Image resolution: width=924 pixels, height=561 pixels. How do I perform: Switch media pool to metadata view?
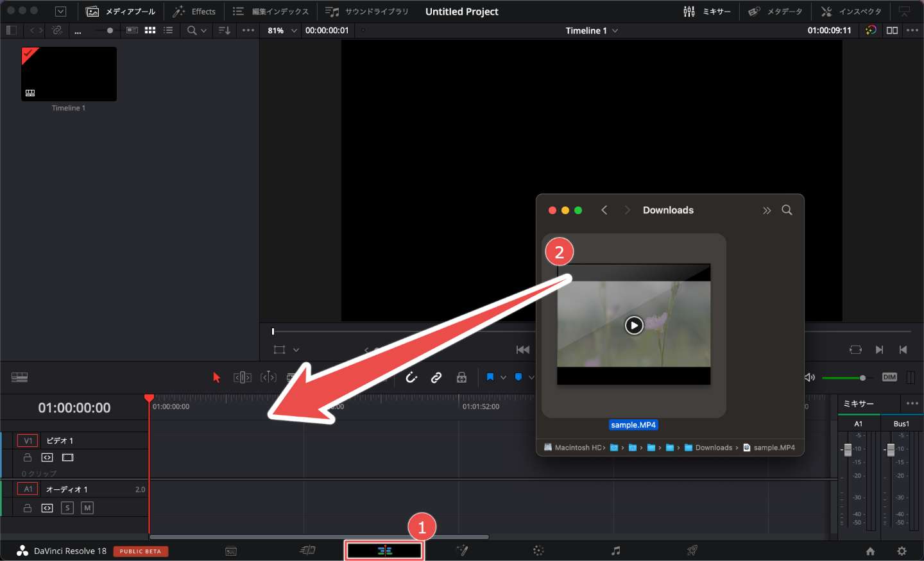click(x=132, y=30)
